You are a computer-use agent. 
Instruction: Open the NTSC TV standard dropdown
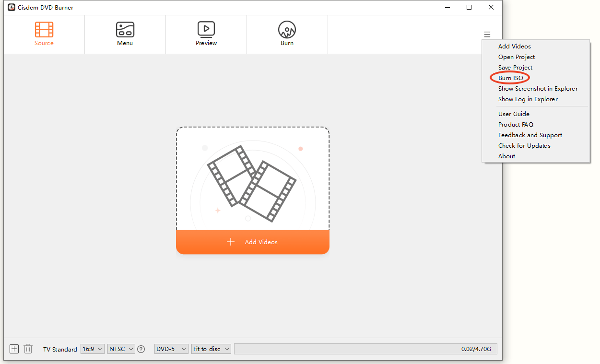pyautogui.click(x=121, y=349)
